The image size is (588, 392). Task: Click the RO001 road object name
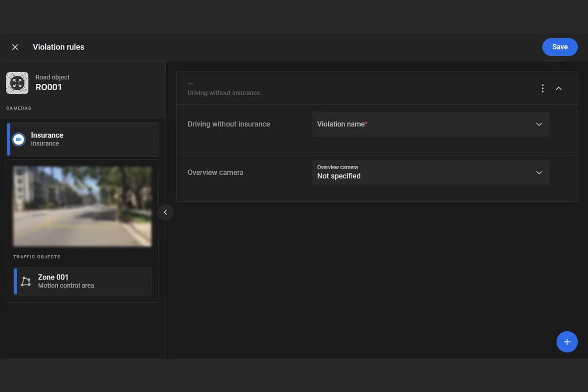pyautogui.click(x=49, y=88)
